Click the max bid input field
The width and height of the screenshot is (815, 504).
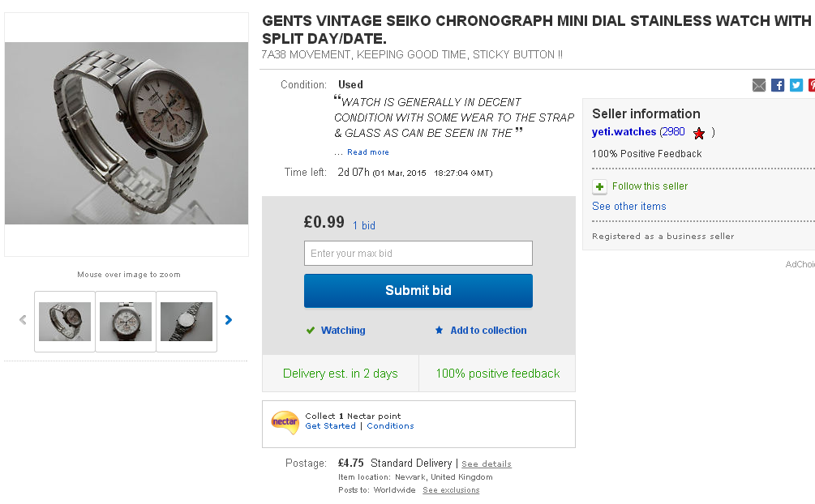(418, 254)
